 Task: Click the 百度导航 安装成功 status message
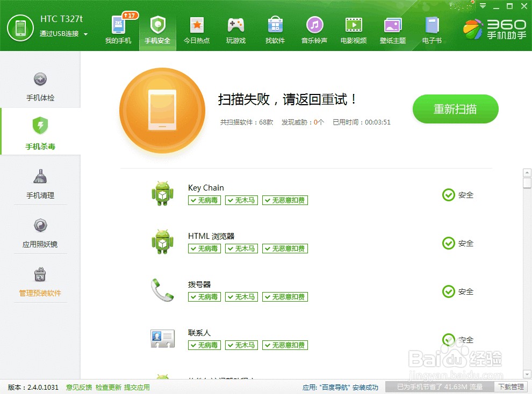[x=340, y=387]
